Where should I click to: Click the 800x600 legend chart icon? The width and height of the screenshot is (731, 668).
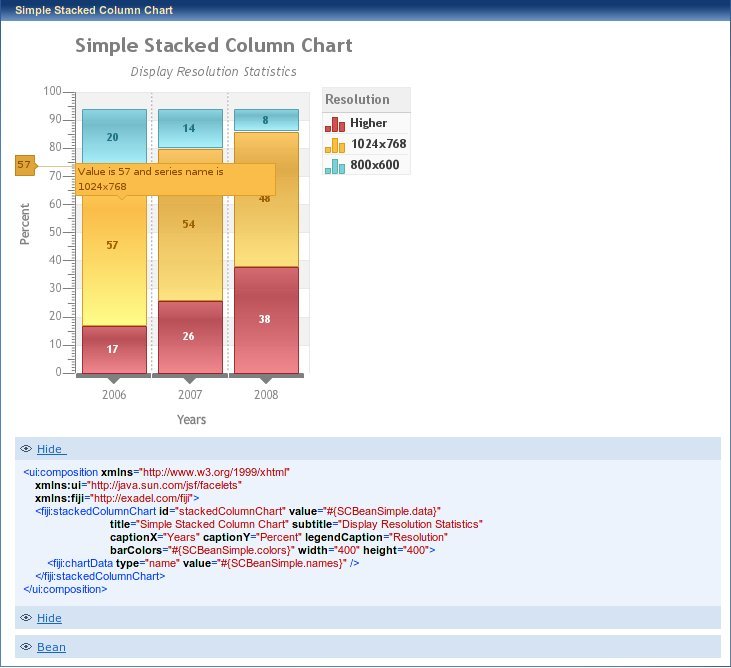pyautogui.click(x=336, y=165)
